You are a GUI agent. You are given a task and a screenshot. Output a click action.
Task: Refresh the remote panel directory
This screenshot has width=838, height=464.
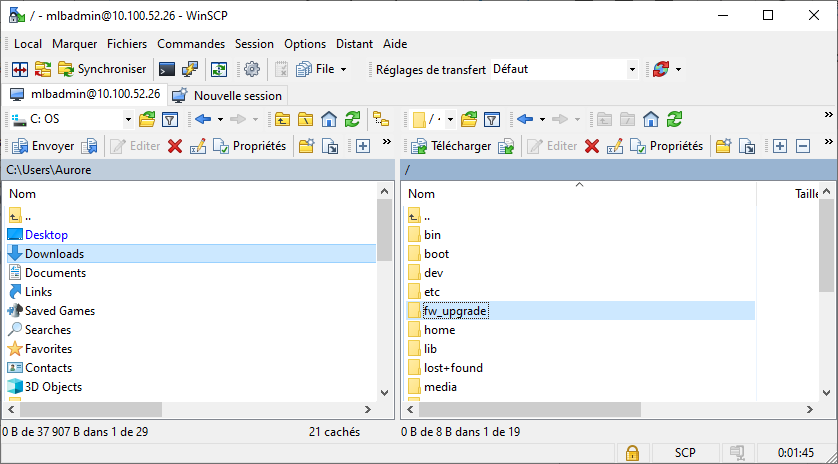click(x=673, y=120)
